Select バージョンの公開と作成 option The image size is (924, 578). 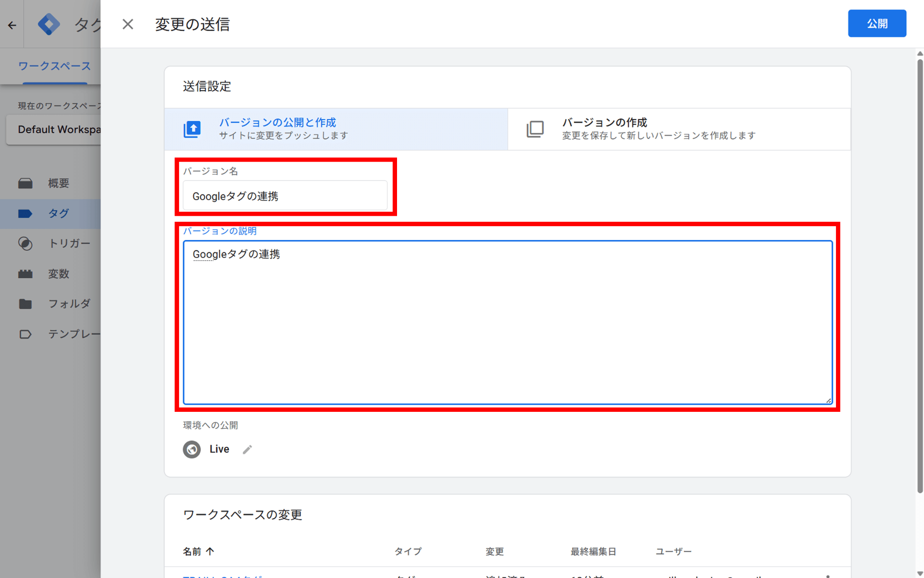pyautogui.click(x=336, y=129)
